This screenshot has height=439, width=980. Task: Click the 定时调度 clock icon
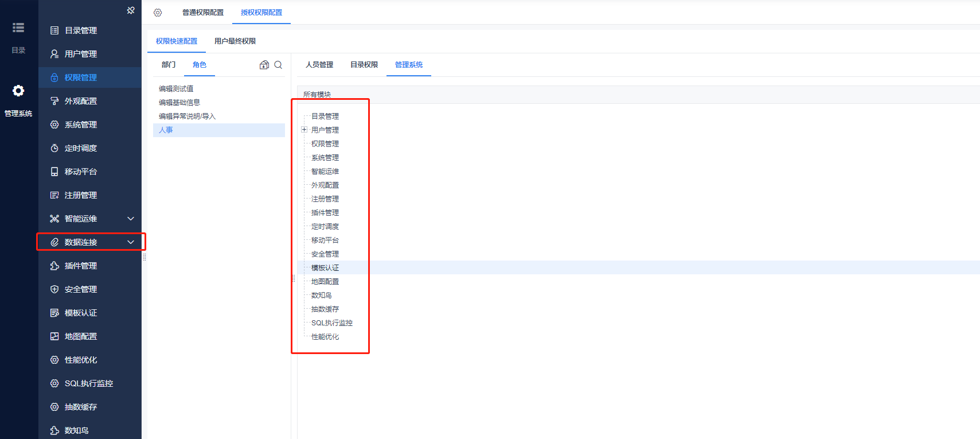point(54,148)
